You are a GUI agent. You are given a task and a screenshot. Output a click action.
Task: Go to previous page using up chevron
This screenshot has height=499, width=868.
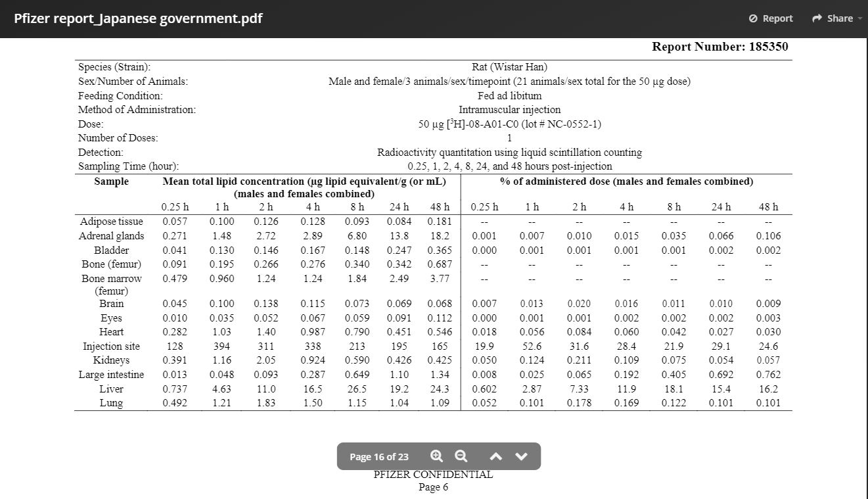pyautogui.click(x=496, y=456)
